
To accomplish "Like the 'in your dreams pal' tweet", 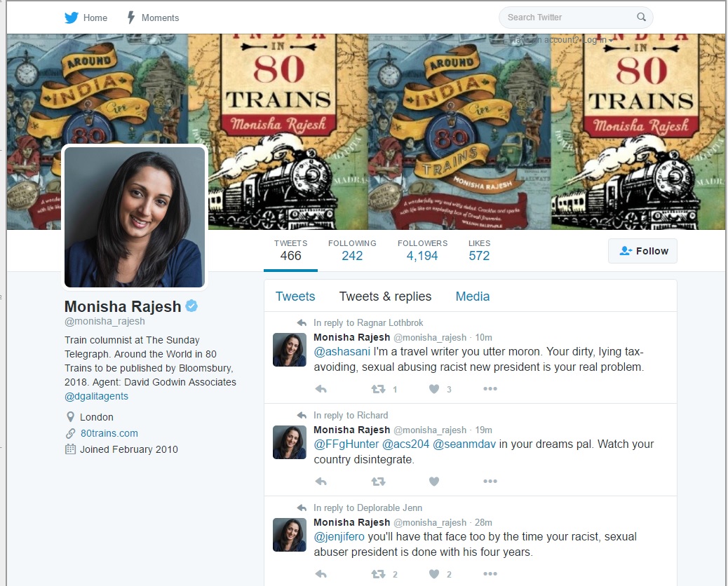I will point(434,481).
